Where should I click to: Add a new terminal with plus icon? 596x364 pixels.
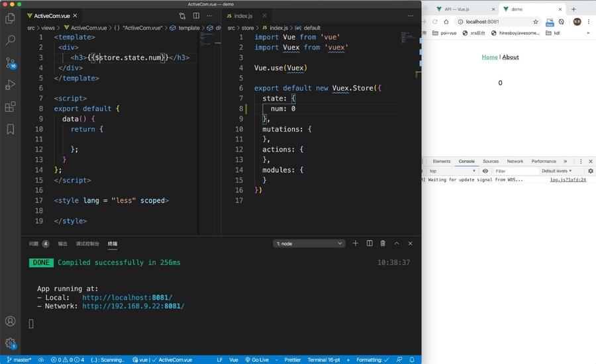(356, 244)
